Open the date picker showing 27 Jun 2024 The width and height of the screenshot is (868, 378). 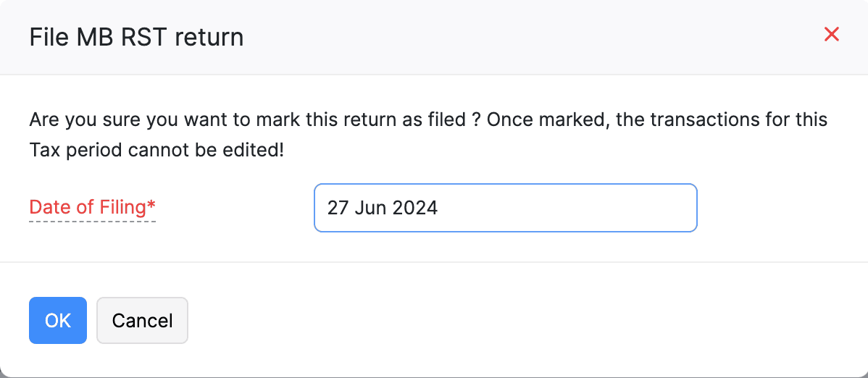coord(505,208)
